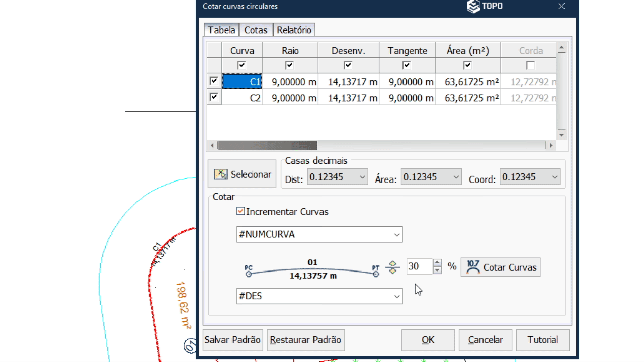Viewport: 644px width, 362px height.
Task: Toggle Incrementar Curvas checkbox
Action: pyautogui.click(x=240, y=212)
